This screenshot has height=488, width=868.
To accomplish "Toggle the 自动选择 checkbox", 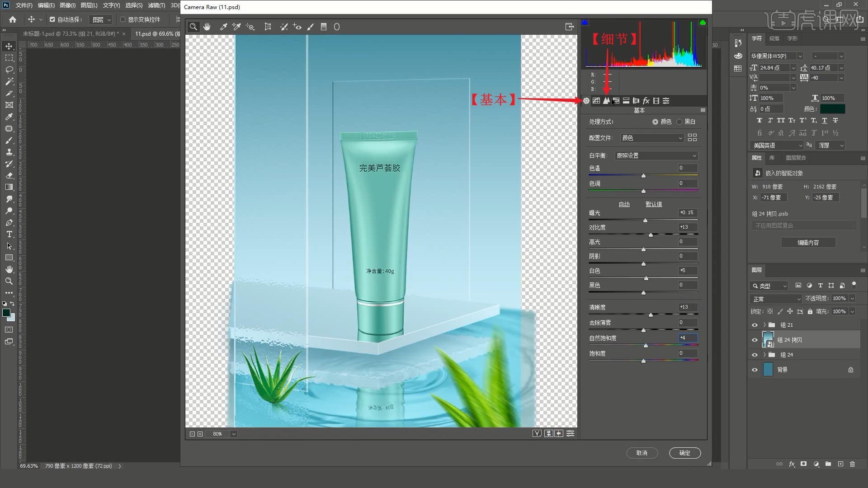I will (x=52, y=19).
